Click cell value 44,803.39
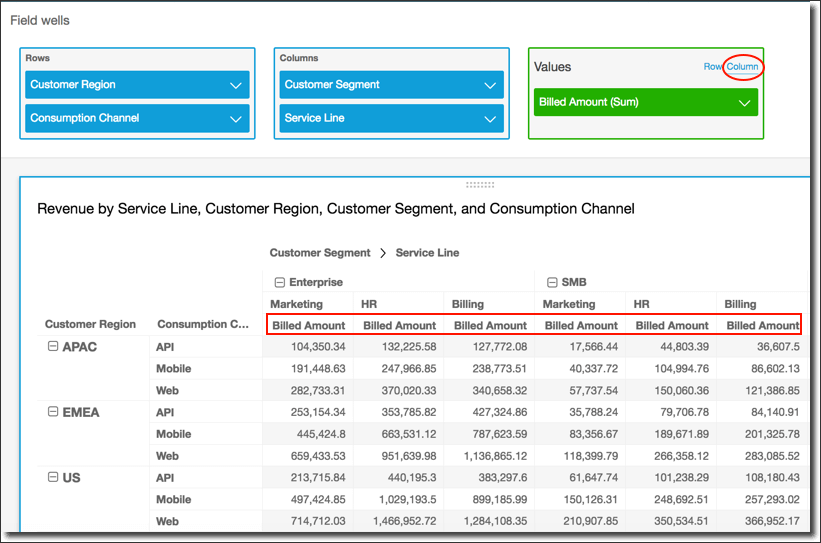821x543 pixels. point(684,347)
